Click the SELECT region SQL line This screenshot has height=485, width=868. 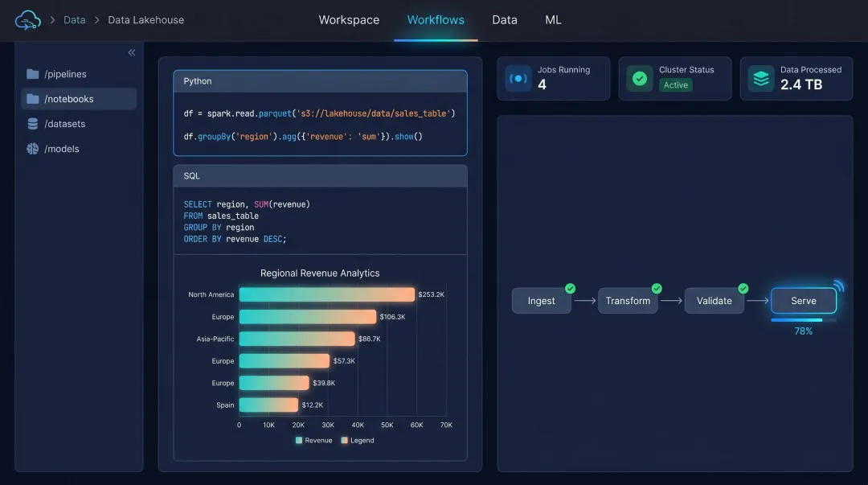(x=247, y=204)
